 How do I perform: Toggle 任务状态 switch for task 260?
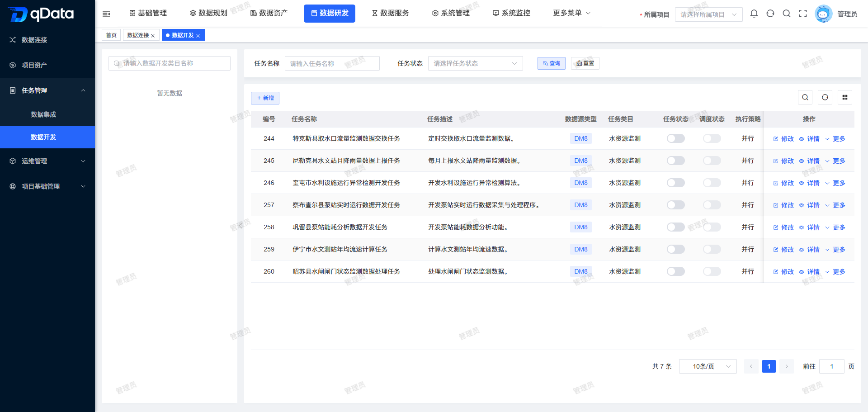(676, 271)
